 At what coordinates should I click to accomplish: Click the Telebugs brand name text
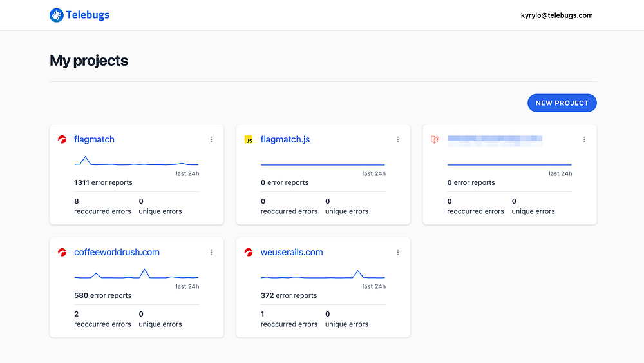coord(88,15)
